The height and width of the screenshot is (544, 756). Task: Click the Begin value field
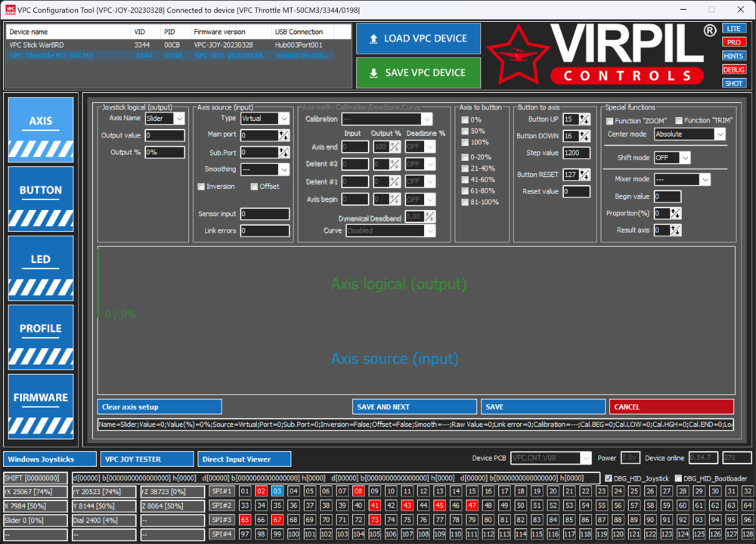(x=668, y=196)
